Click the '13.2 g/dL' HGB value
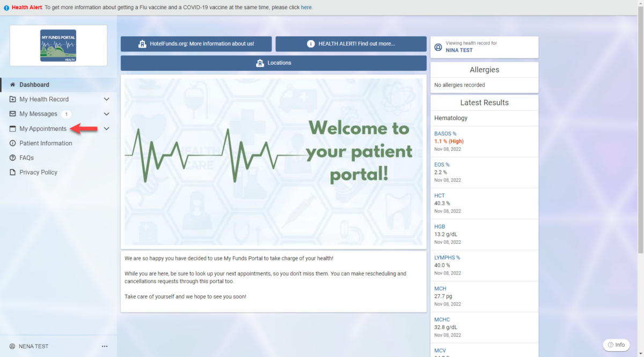Viewport: 644px width, 357px height. coord(445,234)
